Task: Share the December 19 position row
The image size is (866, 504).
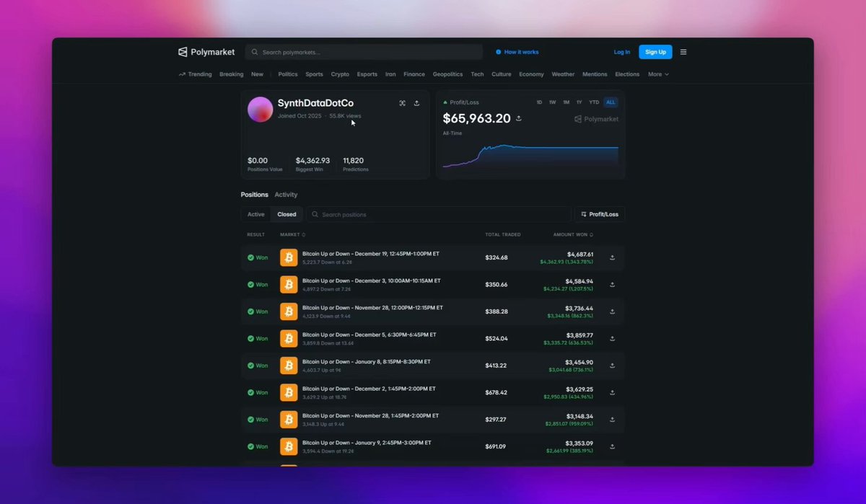Action: click(613, 257)
